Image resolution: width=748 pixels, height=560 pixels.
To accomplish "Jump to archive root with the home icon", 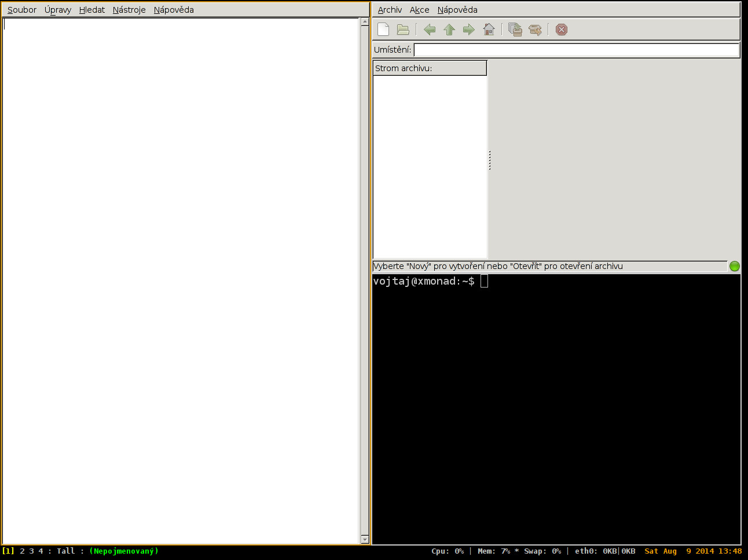I will (x=489, y=30).
